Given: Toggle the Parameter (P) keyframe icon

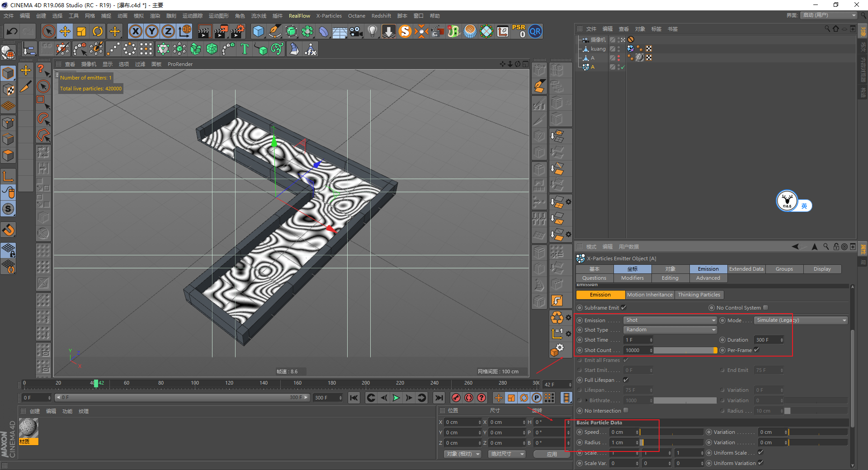Looking at the screenshot, I should [x=537, y=398].
